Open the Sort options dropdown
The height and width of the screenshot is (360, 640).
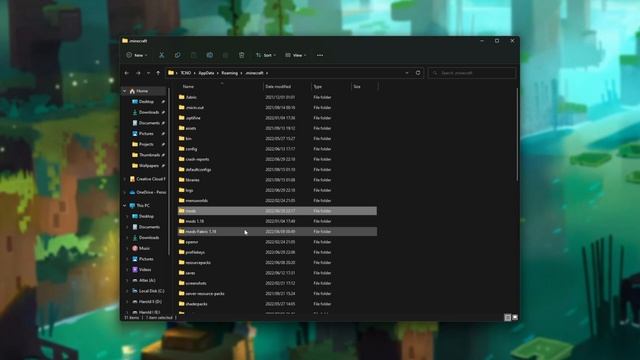[266, 55]
